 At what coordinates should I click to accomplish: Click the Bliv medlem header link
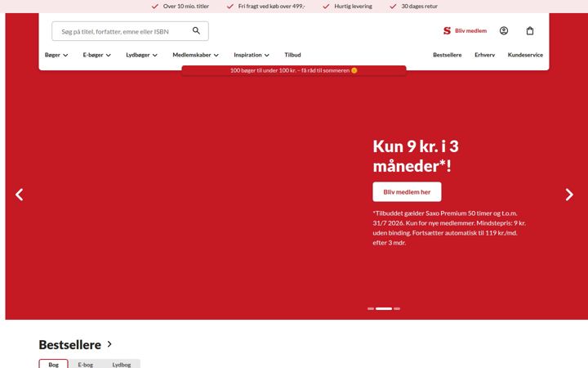470,31
